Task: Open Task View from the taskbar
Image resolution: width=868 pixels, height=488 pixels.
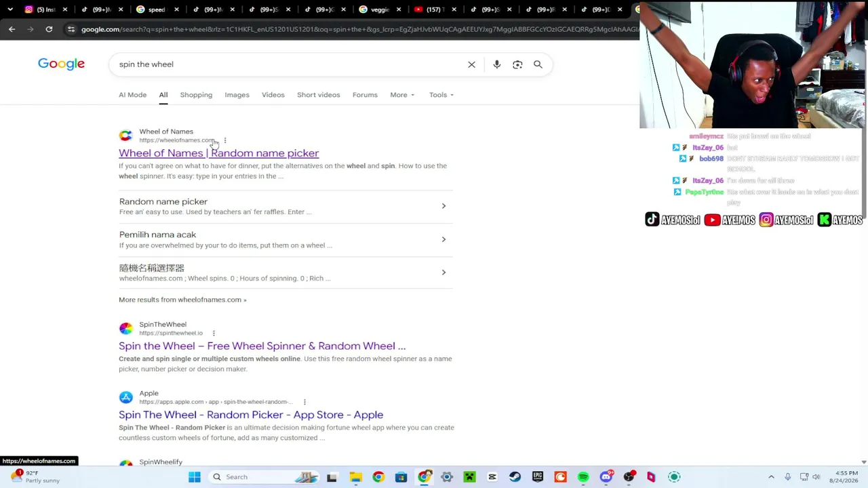Action: click(332, 477)
